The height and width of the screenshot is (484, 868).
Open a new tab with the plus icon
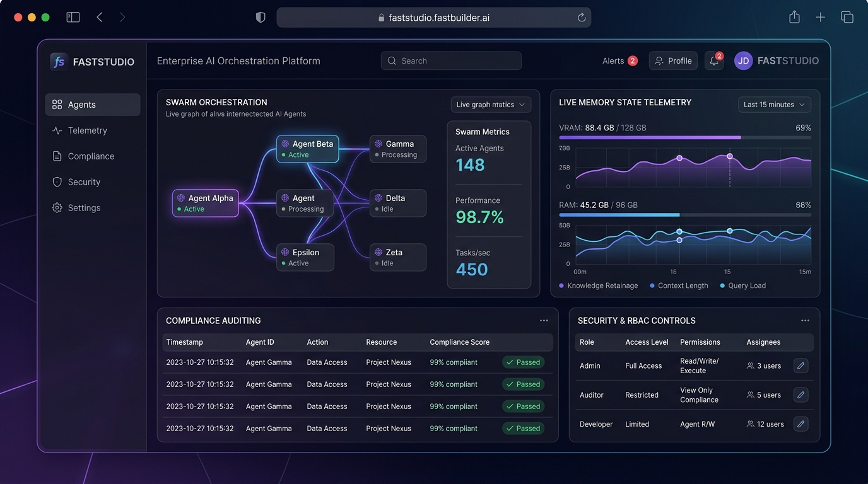820,18
